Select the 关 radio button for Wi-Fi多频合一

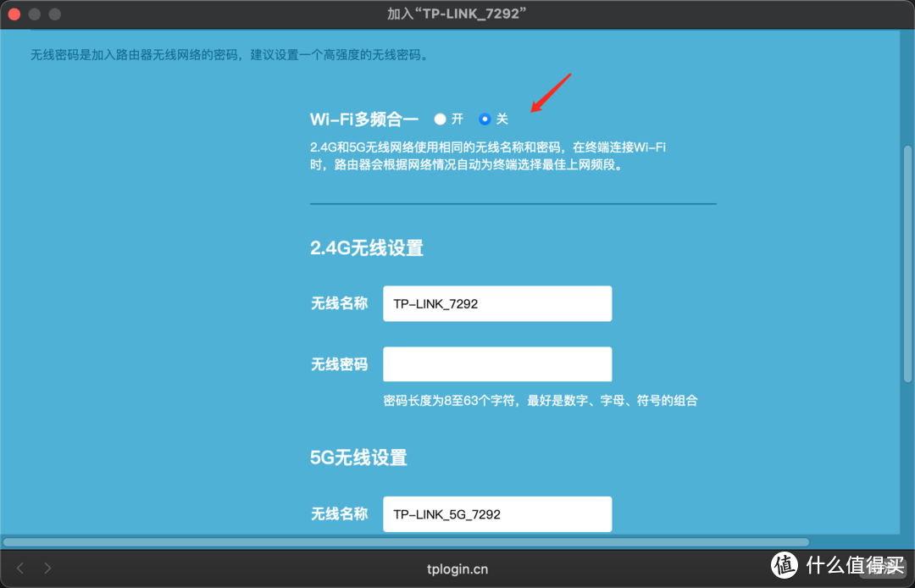[485, 119]
